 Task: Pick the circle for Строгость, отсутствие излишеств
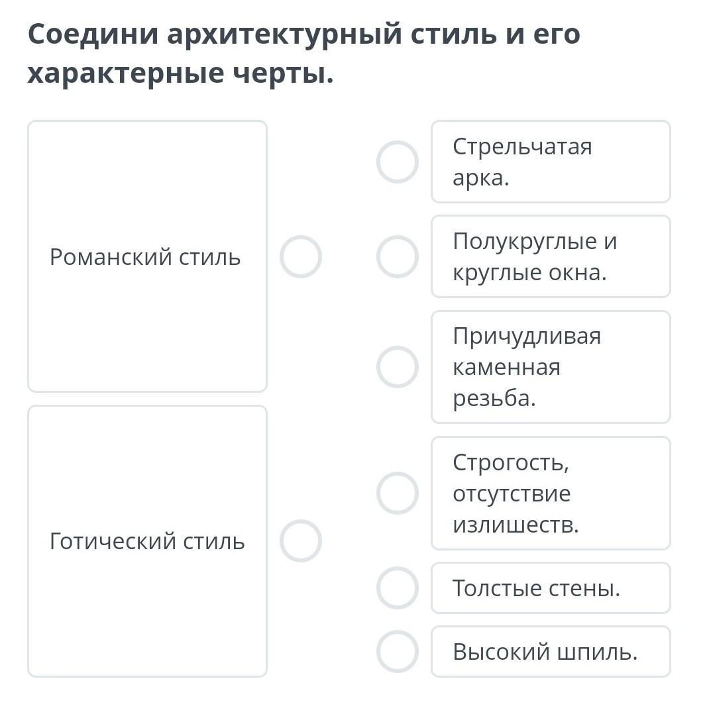pos(397,493)
